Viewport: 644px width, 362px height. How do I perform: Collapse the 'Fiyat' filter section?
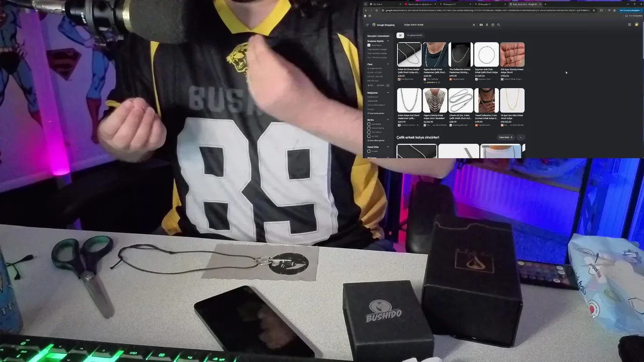point(388,64)
